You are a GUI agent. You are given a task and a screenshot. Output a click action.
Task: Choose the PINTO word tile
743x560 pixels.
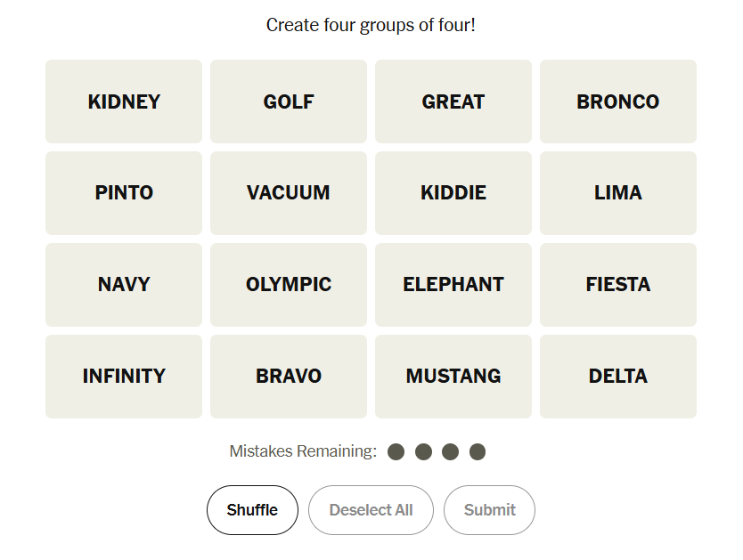coord(124,193)
